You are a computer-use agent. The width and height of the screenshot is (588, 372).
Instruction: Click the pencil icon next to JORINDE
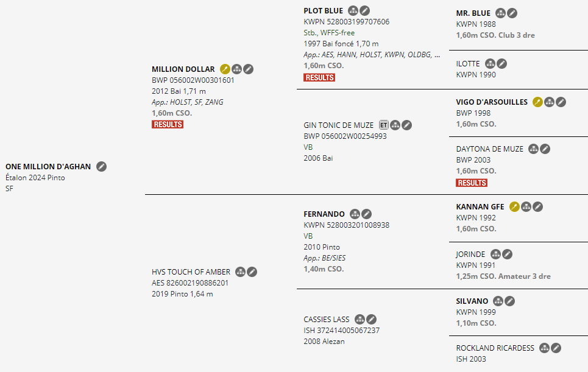[508, 254]
